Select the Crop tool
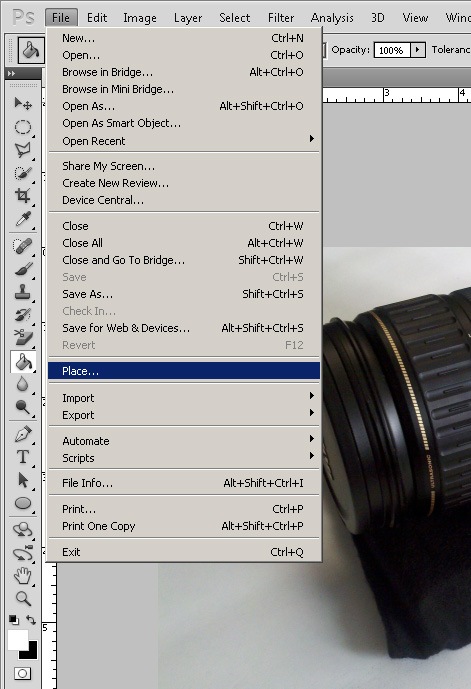This screenshot has width=471, height=689. 23,196
